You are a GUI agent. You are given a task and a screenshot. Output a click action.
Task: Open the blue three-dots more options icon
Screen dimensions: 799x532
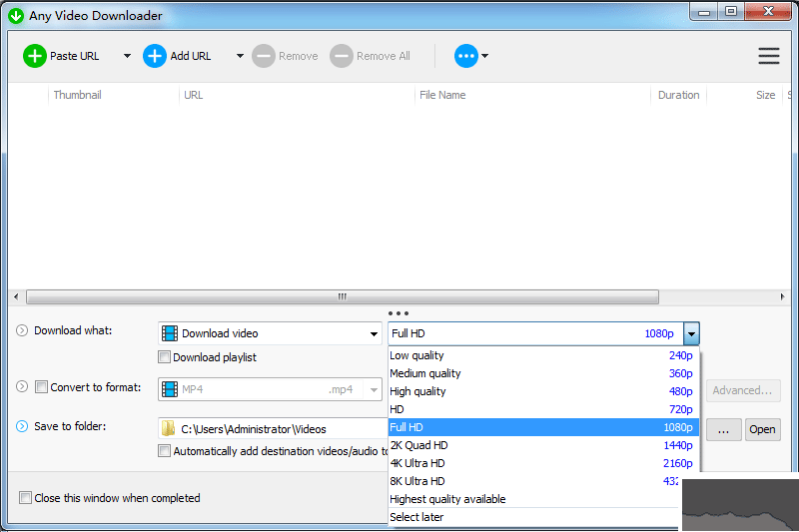coord(466,56)
